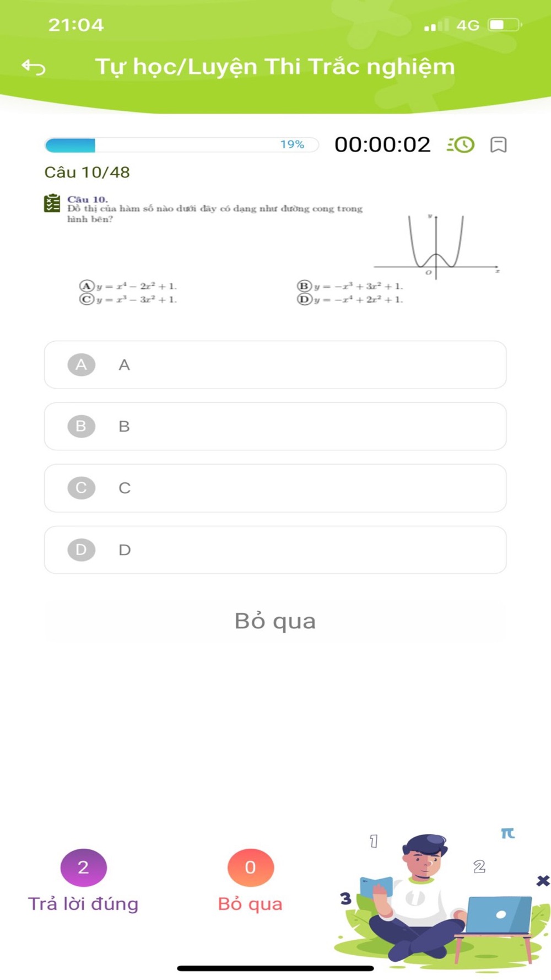Tap the purple correct answers counter badge

pyautogui.click(x=83, y=867)
